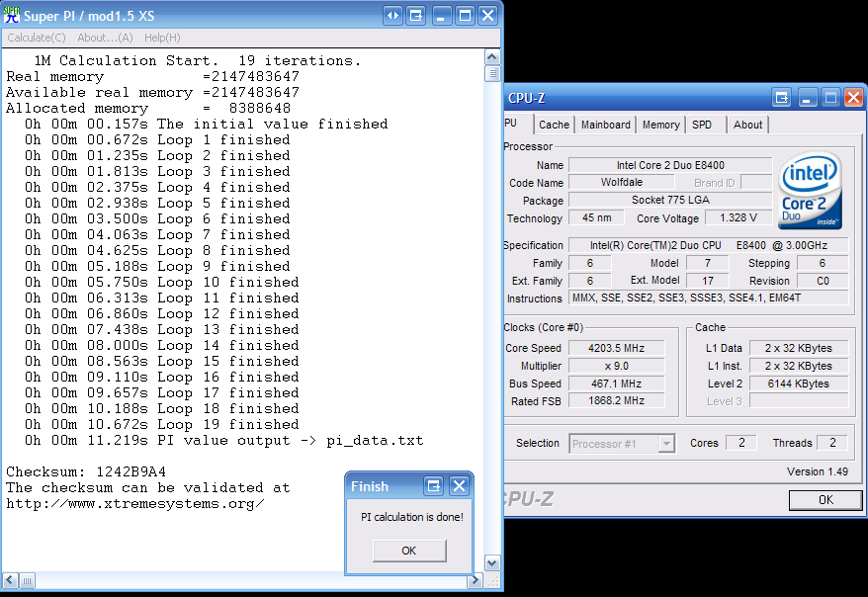This screenshot has height=597, width=868.
Task: Click the Code Name field showing Wolfdale
Action: tap(622, 182)
